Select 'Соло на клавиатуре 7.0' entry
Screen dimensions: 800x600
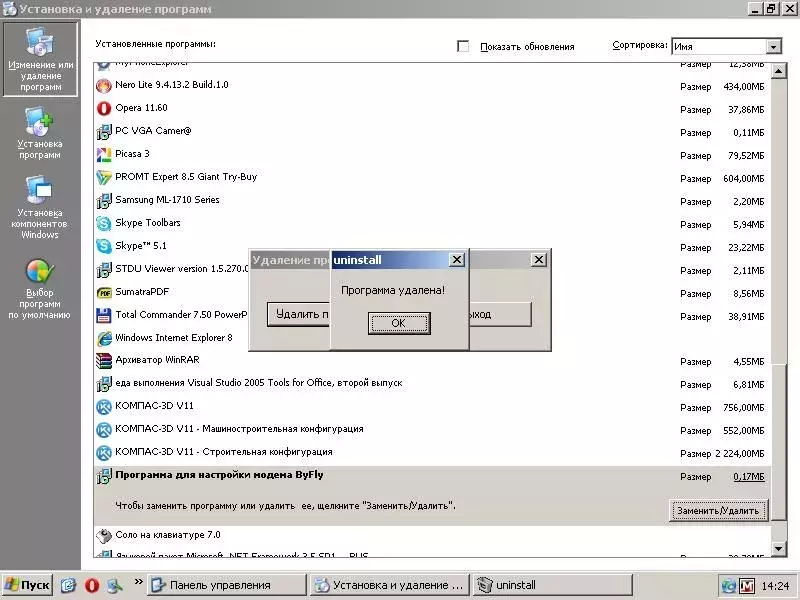pyautogui.click(x=433, y=536)
